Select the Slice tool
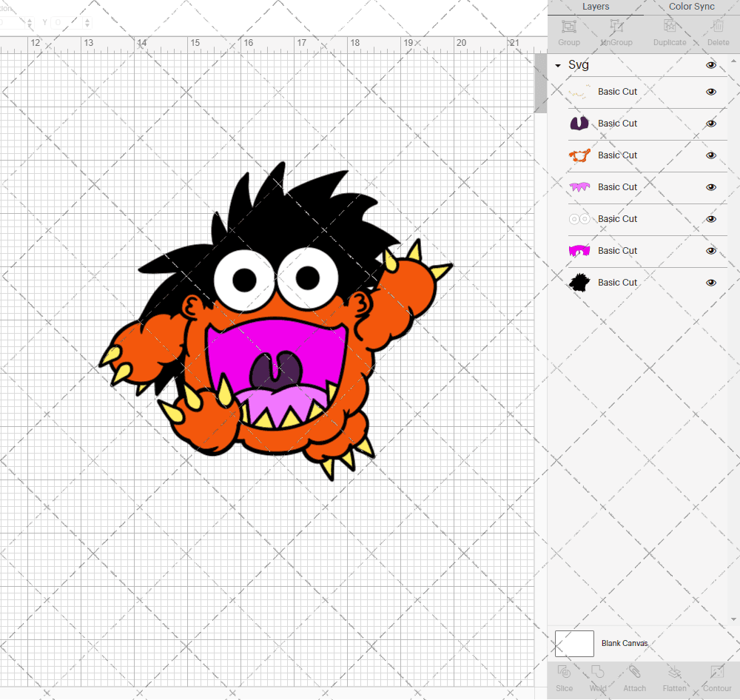Viewport: 740px width, 700px height. pyautogui.click(x=565, y=678)
